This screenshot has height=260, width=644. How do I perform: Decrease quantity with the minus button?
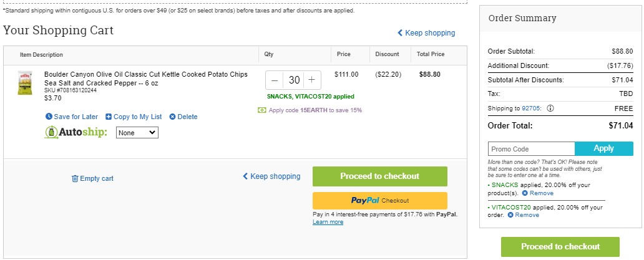(x=275, y=80)
